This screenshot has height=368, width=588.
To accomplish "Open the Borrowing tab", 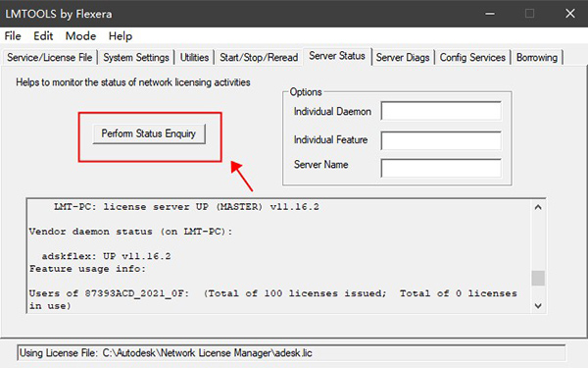I will coord(537,58).
